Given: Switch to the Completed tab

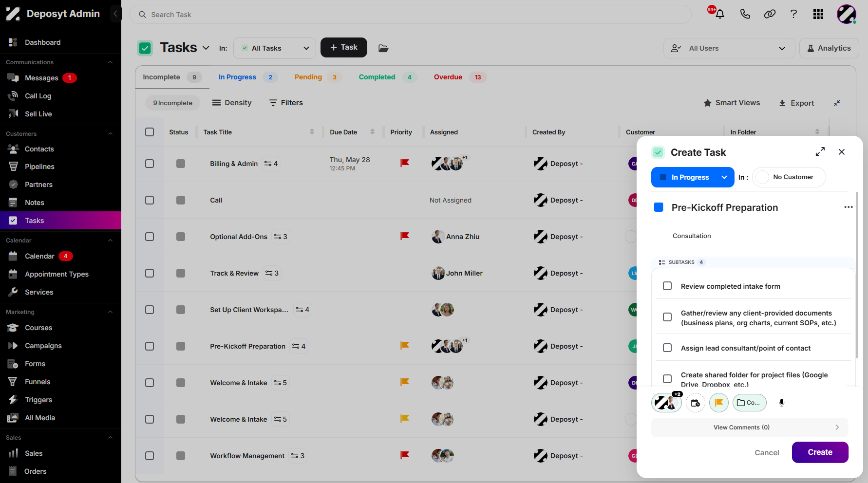Looking at the screenshot, I should point(388,77).
